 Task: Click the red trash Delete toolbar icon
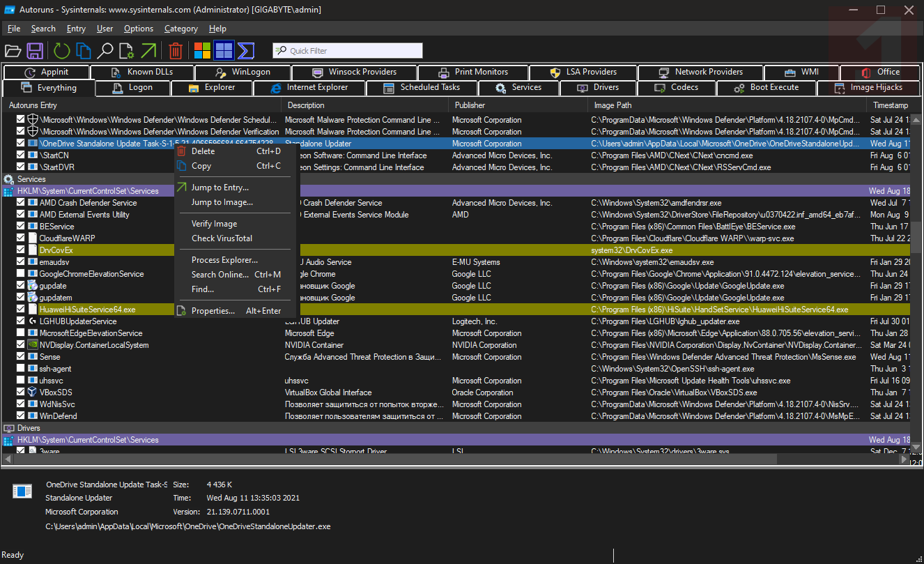pos(176,51)
